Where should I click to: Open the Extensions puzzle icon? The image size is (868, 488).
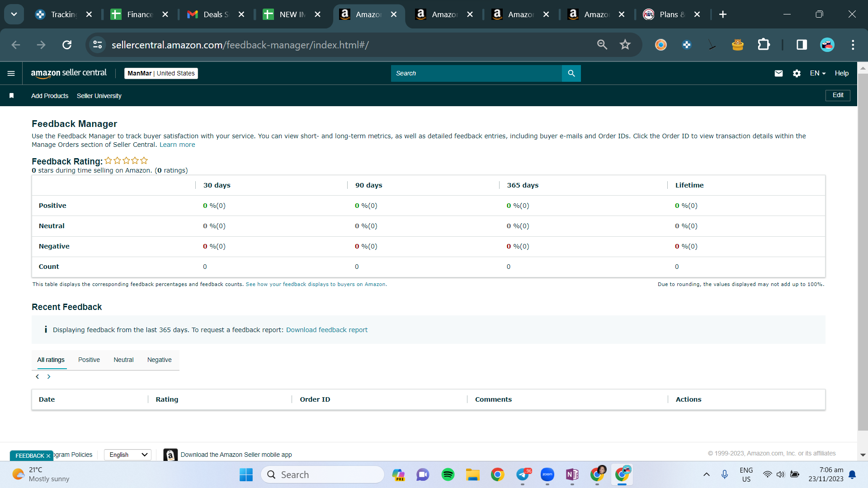(x=764, y=45)
